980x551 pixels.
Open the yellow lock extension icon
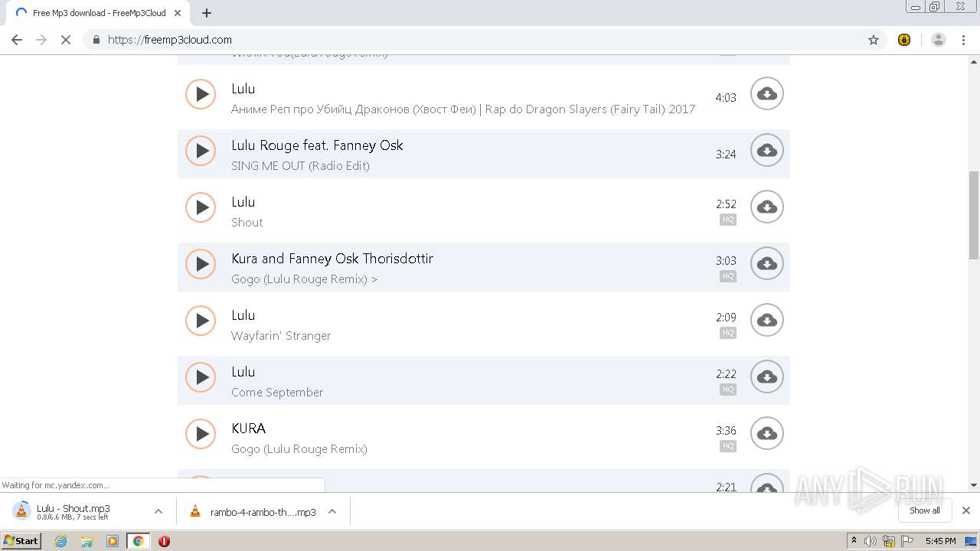pos(904,40)
